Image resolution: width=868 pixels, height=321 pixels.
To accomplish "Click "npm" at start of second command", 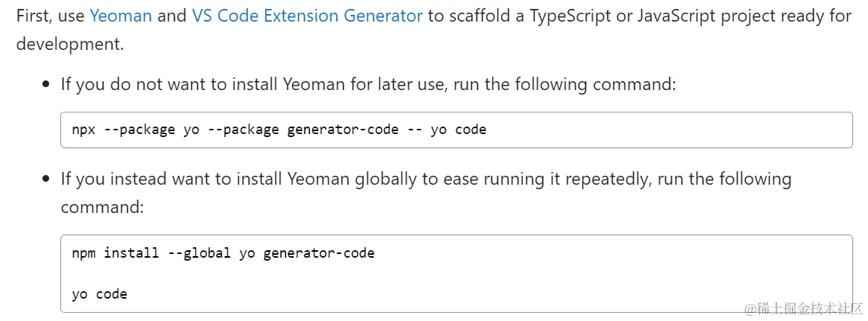I will pos(84,253).
